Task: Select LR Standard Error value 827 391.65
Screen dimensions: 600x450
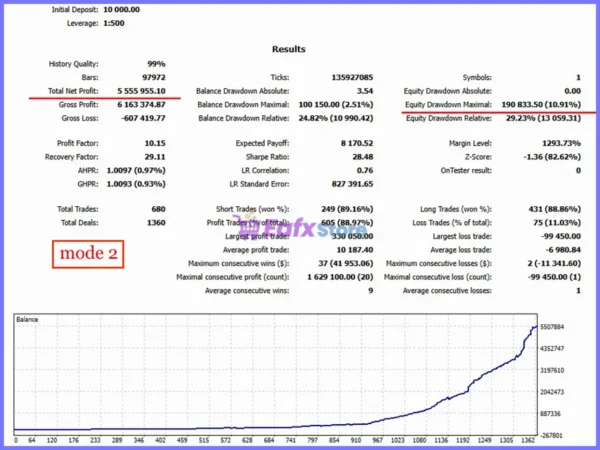Action: pos(352,184)
